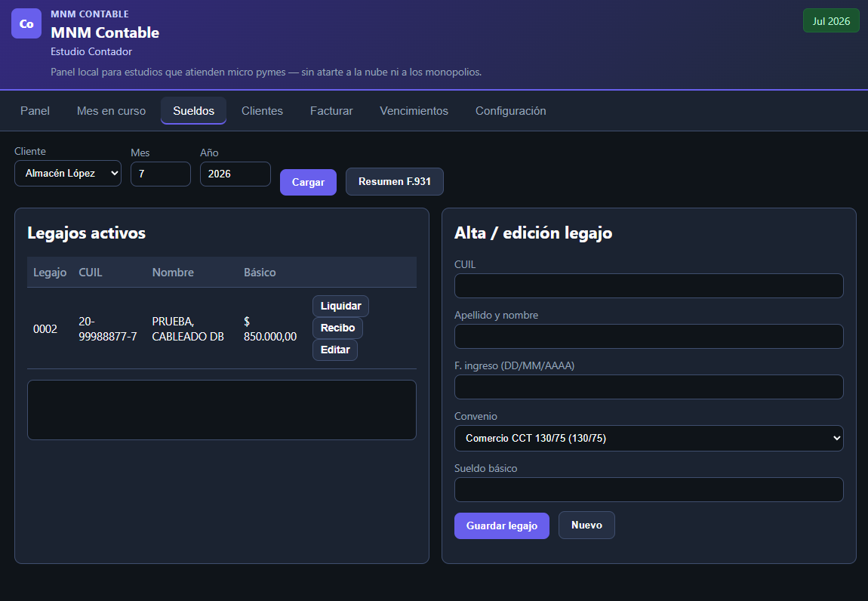
Task: Open the Convenio dropdown
Action: click(649, 438)
